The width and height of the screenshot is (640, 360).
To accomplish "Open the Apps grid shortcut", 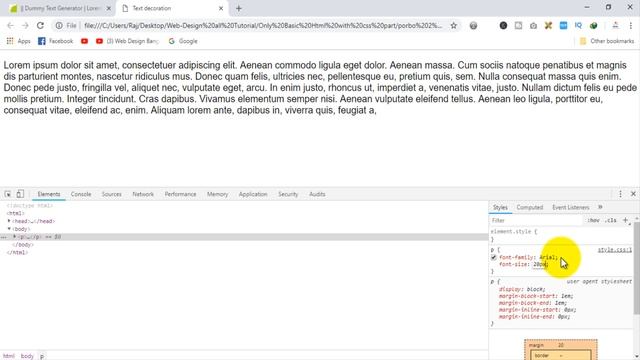I will tap(18, 41).
